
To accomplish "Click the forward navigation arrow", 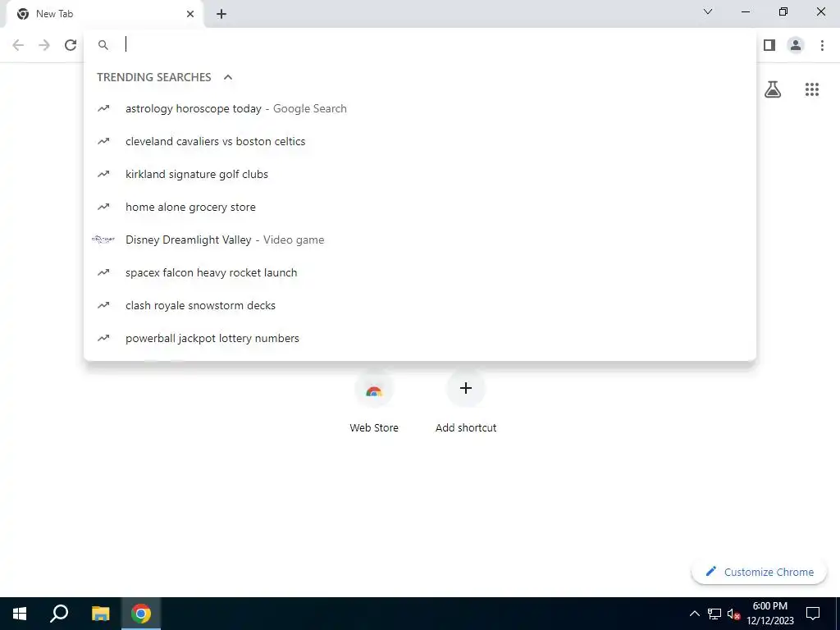I will [44, 45].
